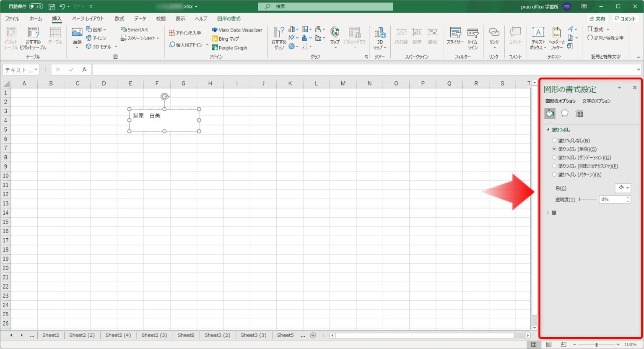Image resolution: width=644 pixels, height=349 pixels.
Task: Click the Save floppy disk icon
Action: [52, 7]
